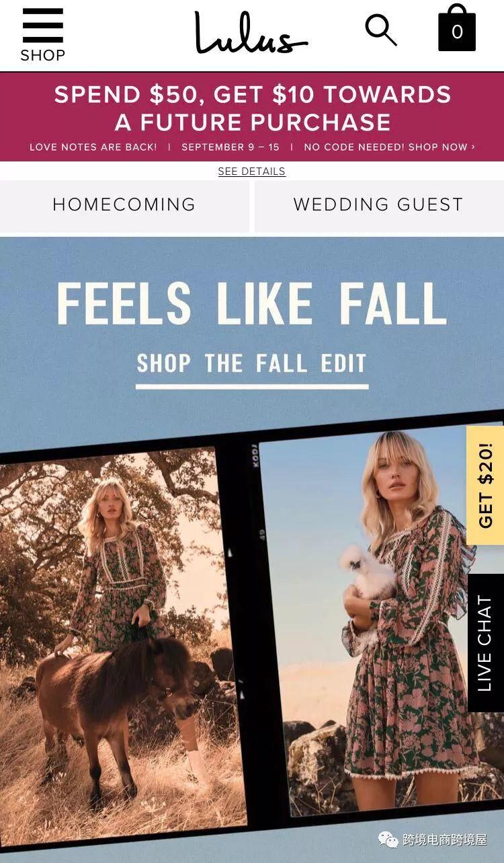
Task: Click the SHOP label under the menu icon
Action: tap(43, 55)
